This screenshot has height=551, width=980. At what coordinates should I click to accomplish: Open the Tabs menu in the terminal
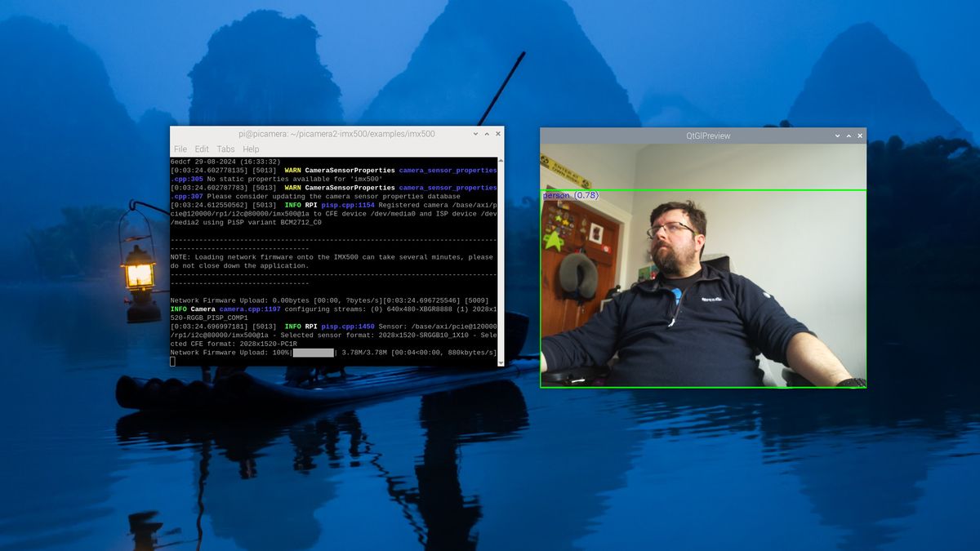[225, 149]
